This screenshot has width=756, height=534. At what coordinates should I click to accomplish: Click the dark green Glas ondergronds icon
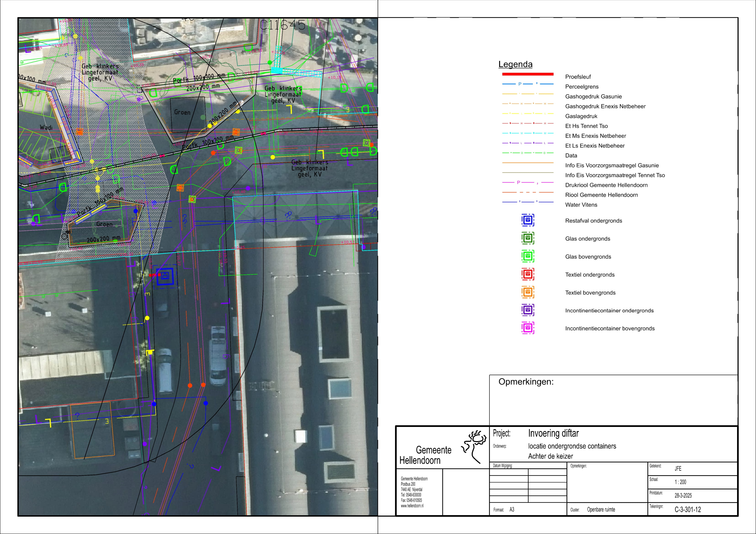527,238
